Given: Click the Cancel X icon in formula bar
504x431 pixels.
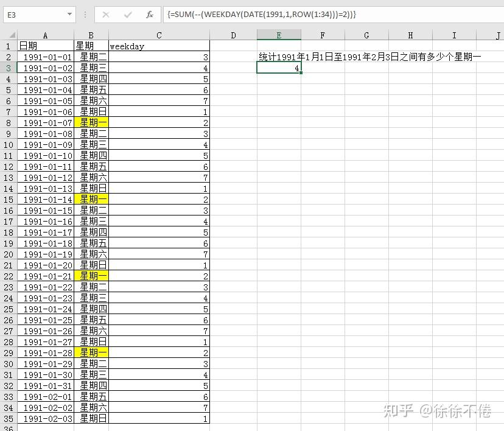Looking at the screenshot, I should tap(106, 15).
